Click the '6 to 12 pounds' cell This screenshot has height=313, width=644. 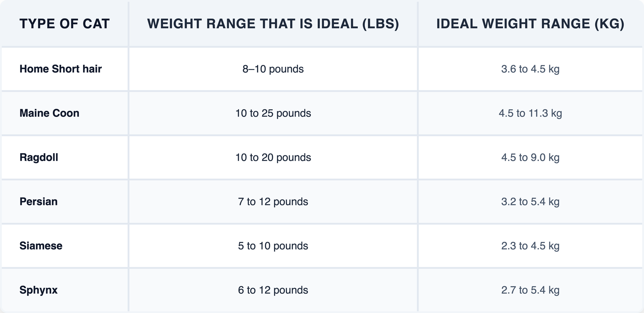[x=273, y=290]
